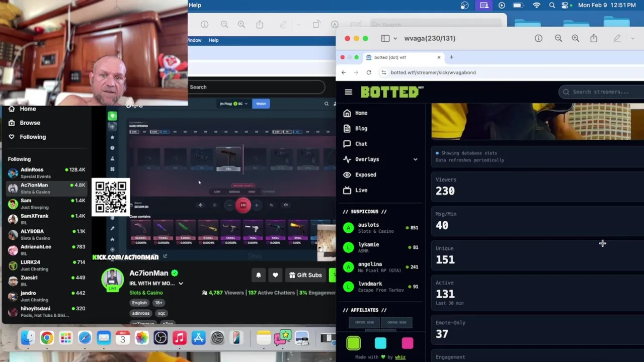Open the Botted hamburger menu

click(348, 92)
